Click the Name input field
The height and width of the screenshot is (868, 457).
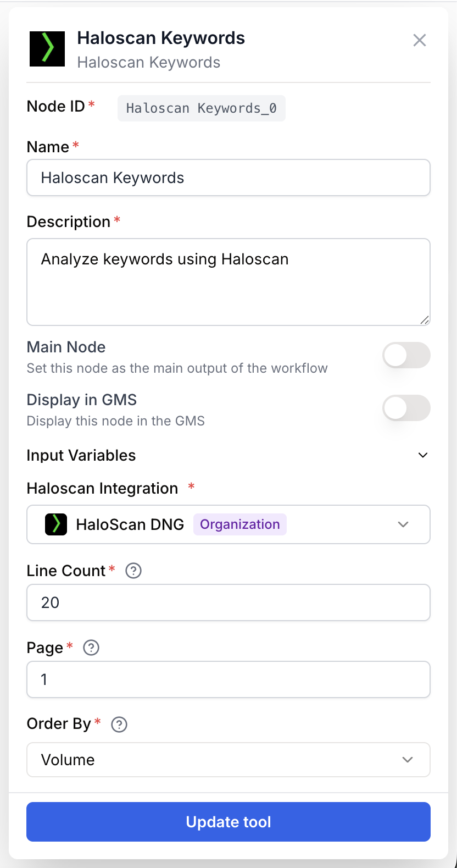coord(228,178)
